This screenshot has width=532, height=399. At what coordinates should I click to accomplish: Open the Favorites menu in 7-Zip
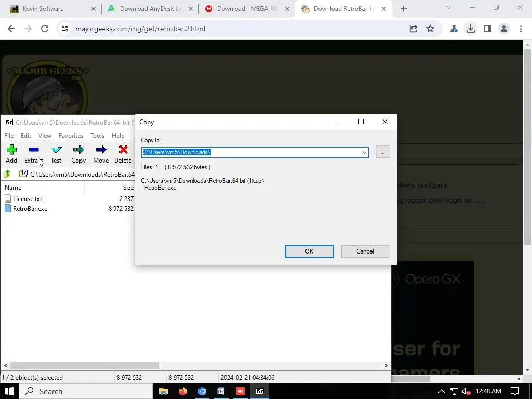point(71,136)
